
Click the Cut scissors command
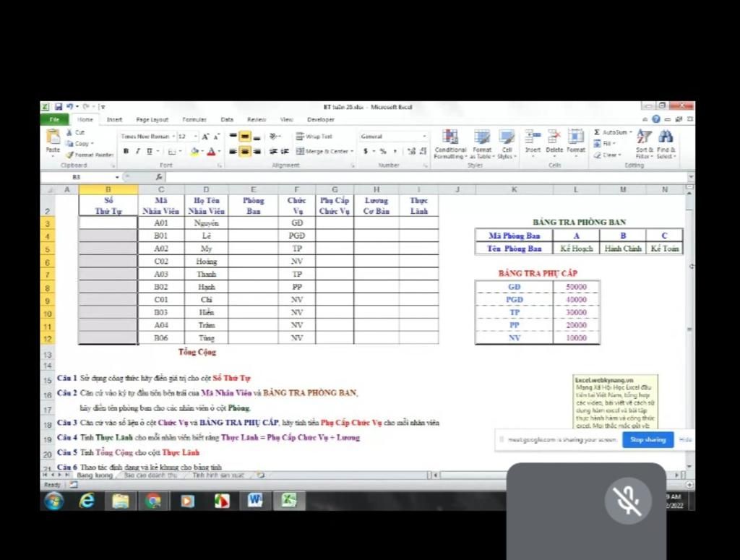click(75, 132)
